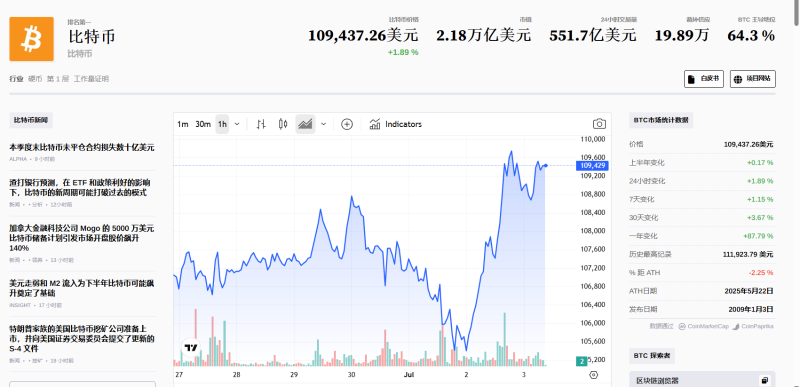Select the 硬币 category tag

(35, 79)
